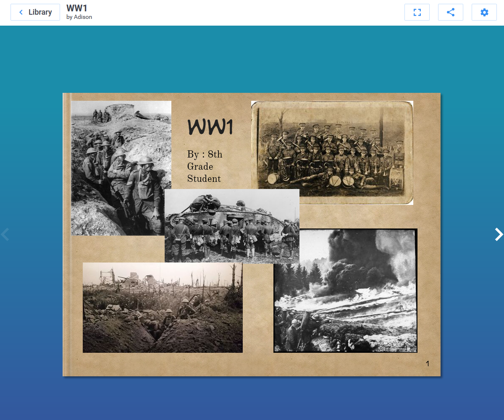Click the WW1 book title in header
Image resolution: width=504 pixels, height=420 pixels.
[x=77, y=8]
